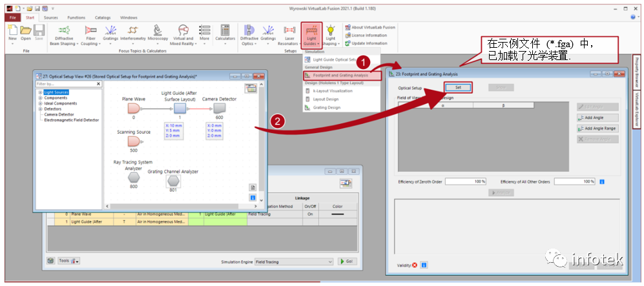This screenshot has height=286, width=644.
Task: Click the Add Angle button
Action: tap(597, 117)
